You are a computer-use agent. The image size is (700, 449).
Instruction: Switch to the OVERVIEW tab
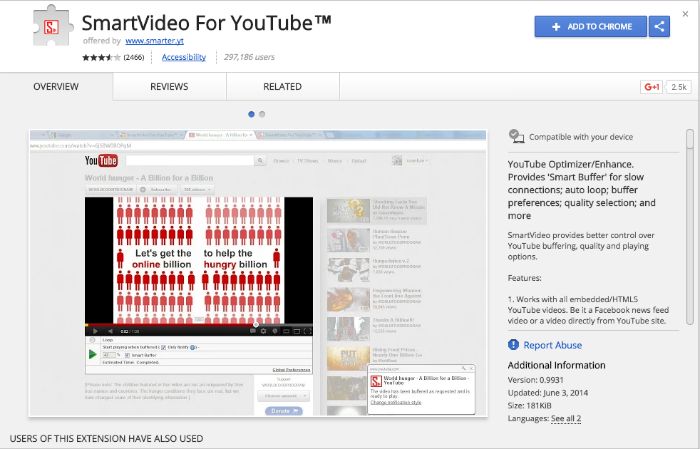(x=56, y=87)
